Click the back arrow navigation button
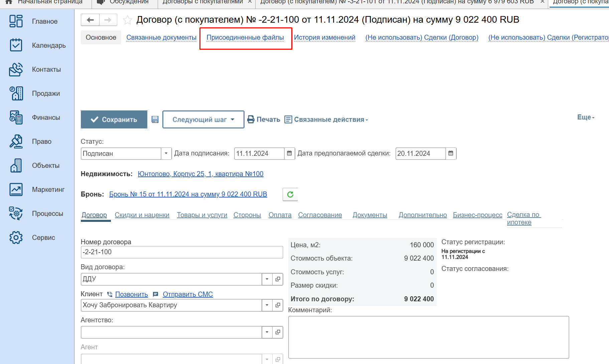This screenshot has height=364, width=609. click(90, 20)
